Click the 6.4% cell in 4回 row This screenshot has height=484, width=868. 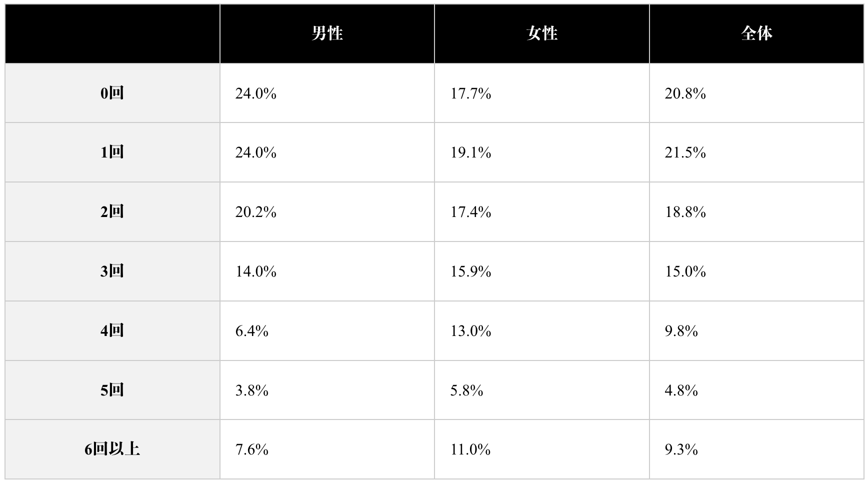coord(251,331)
